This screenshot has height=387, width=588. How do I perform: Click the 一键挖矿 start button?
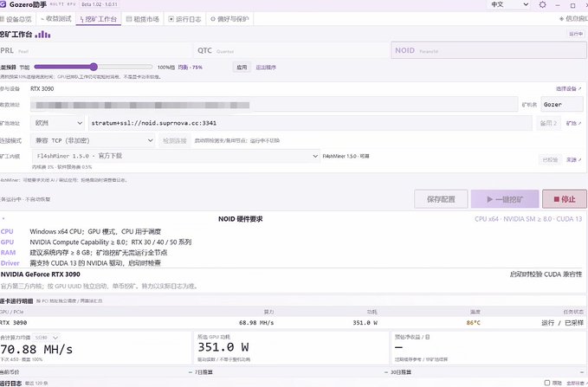(x=505, y=199)
